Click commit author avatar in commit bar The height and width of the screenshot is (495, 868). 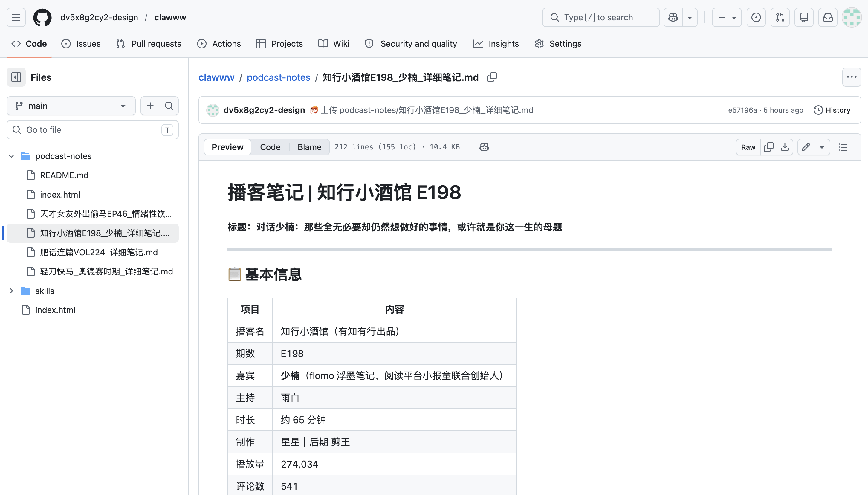click(213, 110)
